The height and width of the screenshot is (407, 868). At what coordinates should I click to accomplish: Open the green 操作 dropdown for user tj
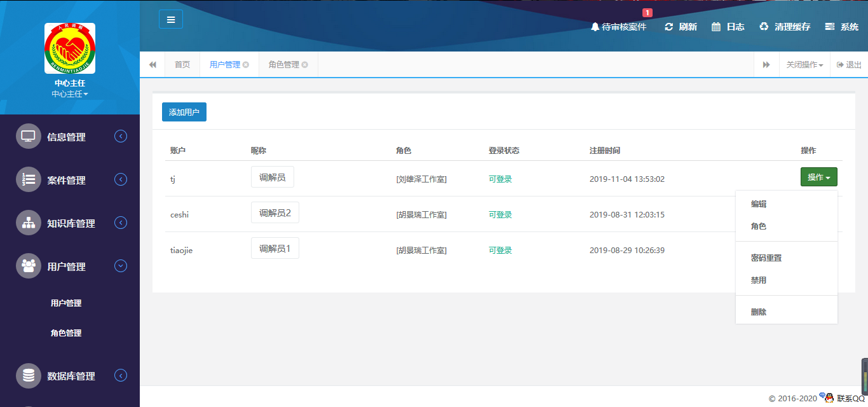pos(818,176)
